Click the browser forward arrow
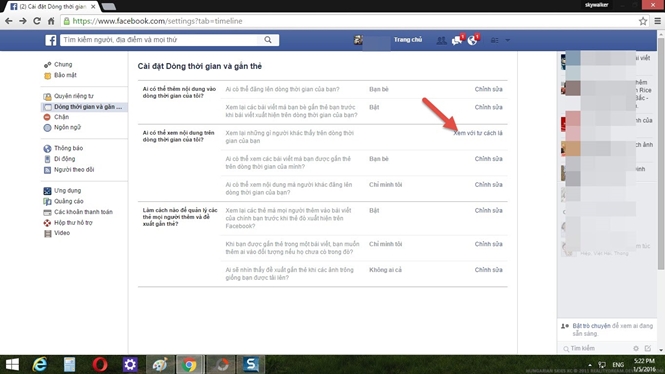 tap(22, 21)
